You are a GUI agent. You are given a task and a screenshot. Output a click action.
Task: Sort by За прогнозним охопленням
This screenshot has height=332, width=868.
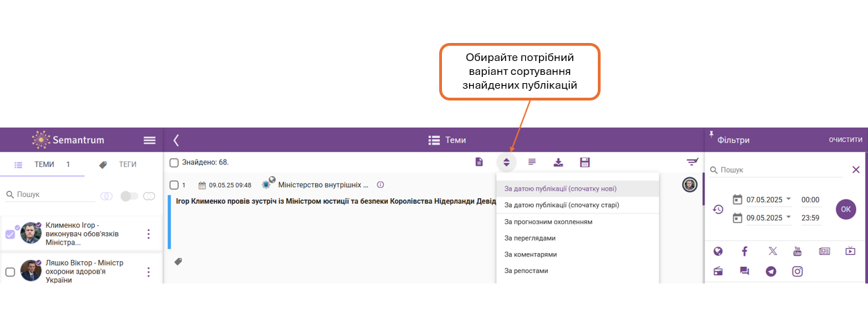pos(578,222)
